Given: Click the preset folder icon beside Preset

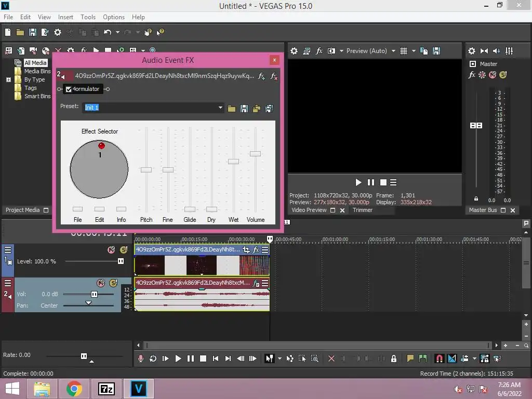Looking at the screenshot, I should (x=231, y=109).
